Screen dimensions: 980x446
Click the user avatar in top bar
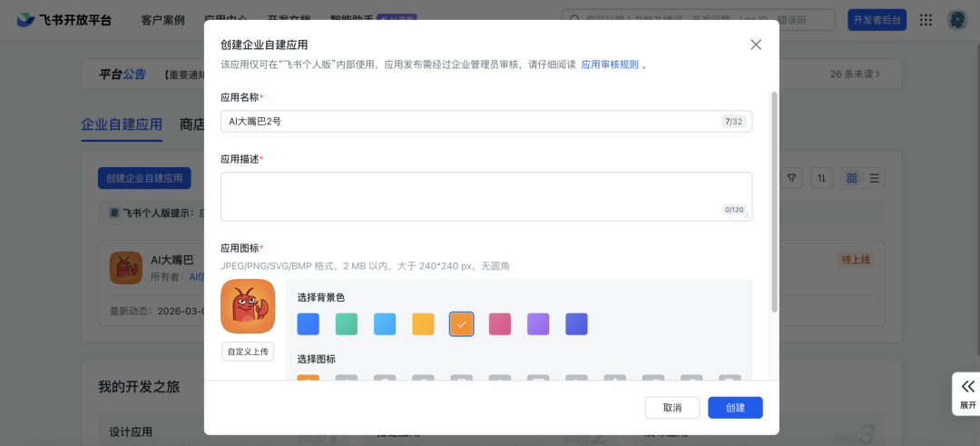coord(956,20)
